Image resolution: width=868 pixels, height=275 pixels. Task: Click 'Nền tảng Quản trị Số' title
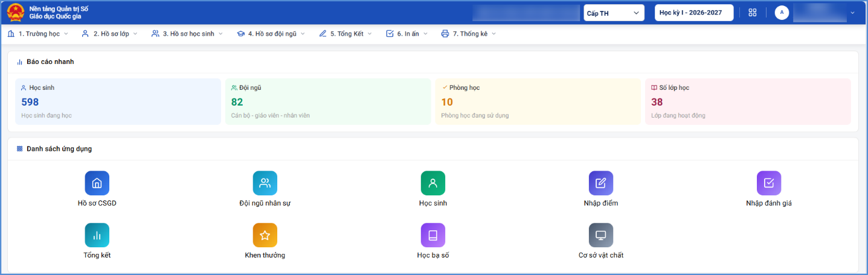point(59,8)
